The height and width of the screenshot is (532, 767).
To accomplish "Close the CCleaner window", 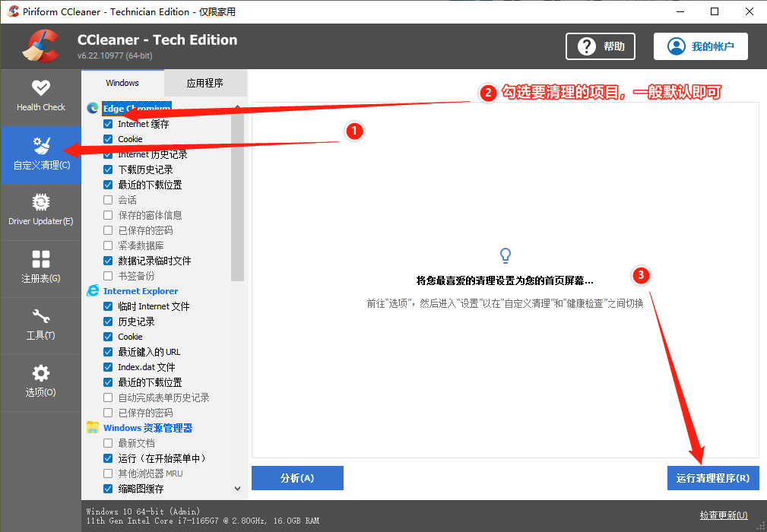I will pos(749,11).
